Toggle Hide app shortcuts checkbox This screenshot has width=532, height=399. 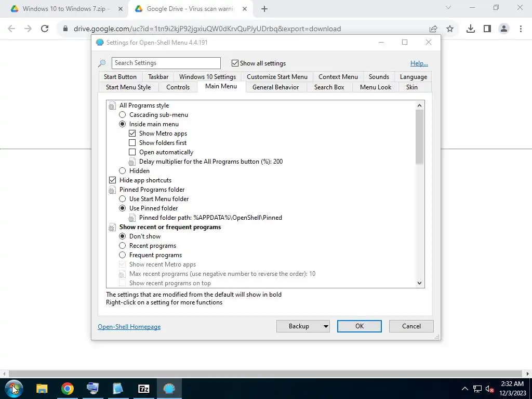pos(112,180)
